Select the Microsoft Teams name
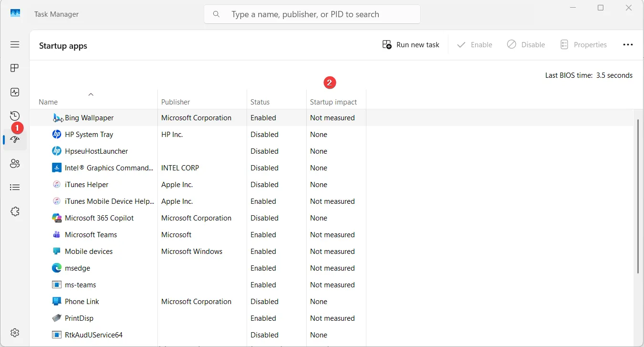 (x=91, y=235)
